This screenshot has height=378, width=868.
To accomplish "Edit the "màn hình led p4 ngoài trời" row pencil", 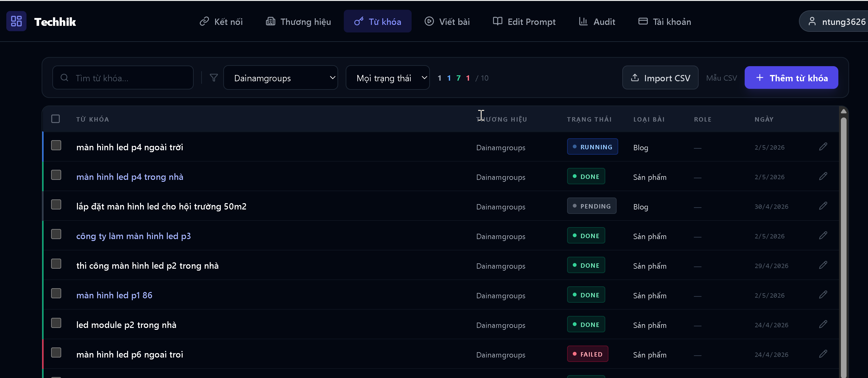I will click(823, 147).
